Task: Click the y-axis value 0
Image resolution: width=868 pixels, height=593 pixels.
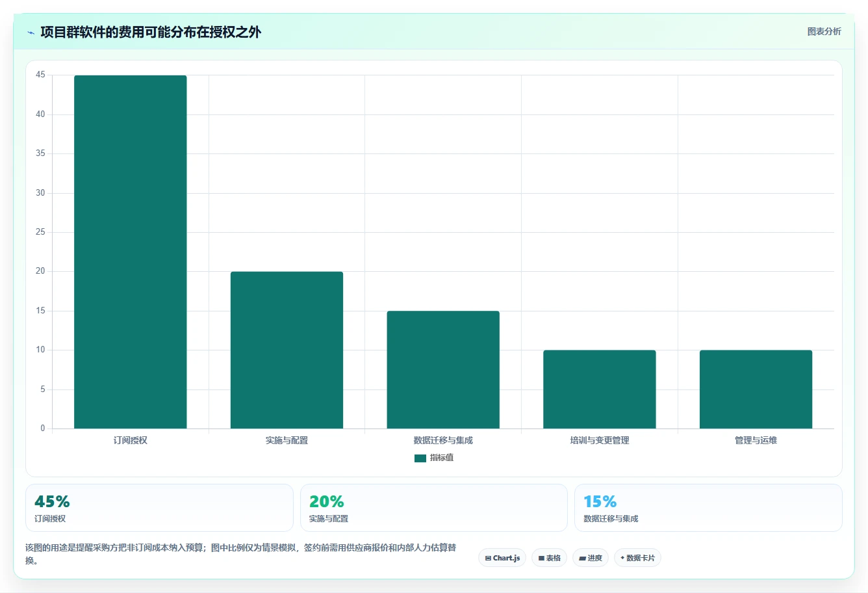Action: (43, 428)
